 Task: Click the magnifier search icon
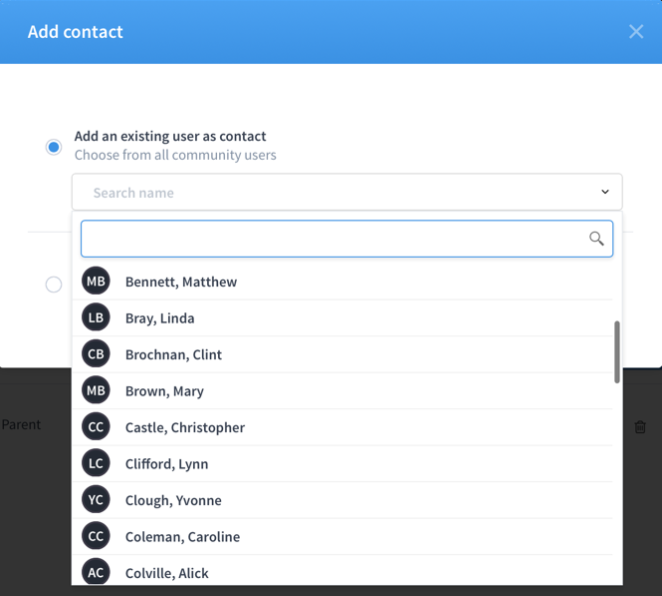(x=596, y=238)
